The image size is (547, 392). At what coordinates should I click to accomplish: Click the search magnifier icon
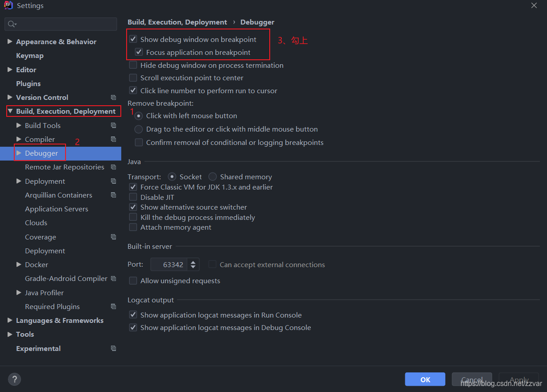click(x=12, y=24)
